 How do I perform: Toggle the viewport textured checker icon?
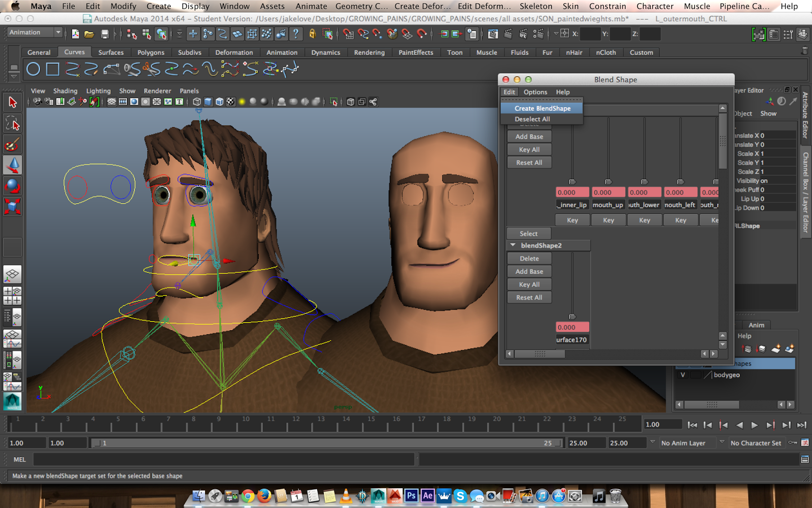point(230,102)
